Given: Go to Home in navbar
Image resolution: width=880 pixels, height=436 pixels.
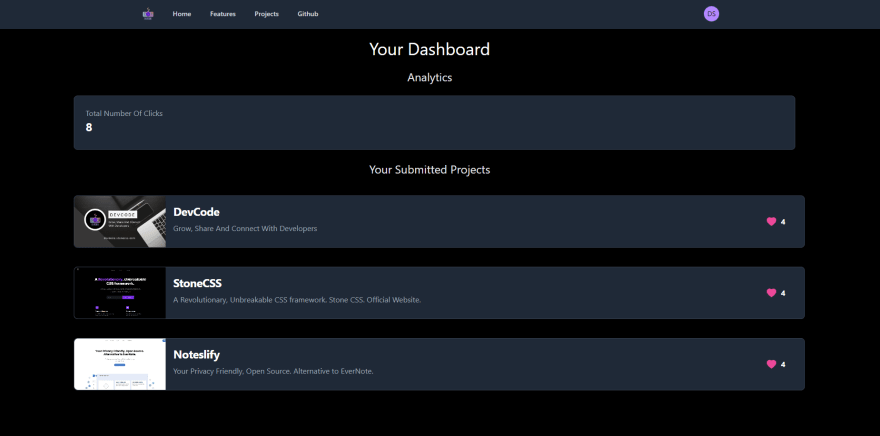Looking at the screenshot, I should coord(182,14).
